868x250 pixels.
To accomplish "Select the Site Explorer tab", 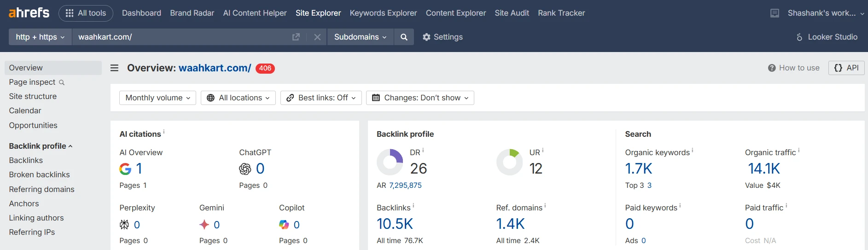I will 318,13.
